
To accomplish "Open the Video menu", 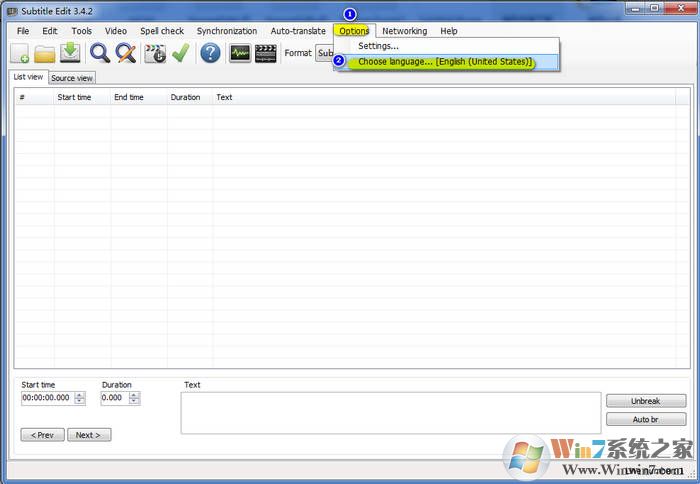I will [116, 31].
